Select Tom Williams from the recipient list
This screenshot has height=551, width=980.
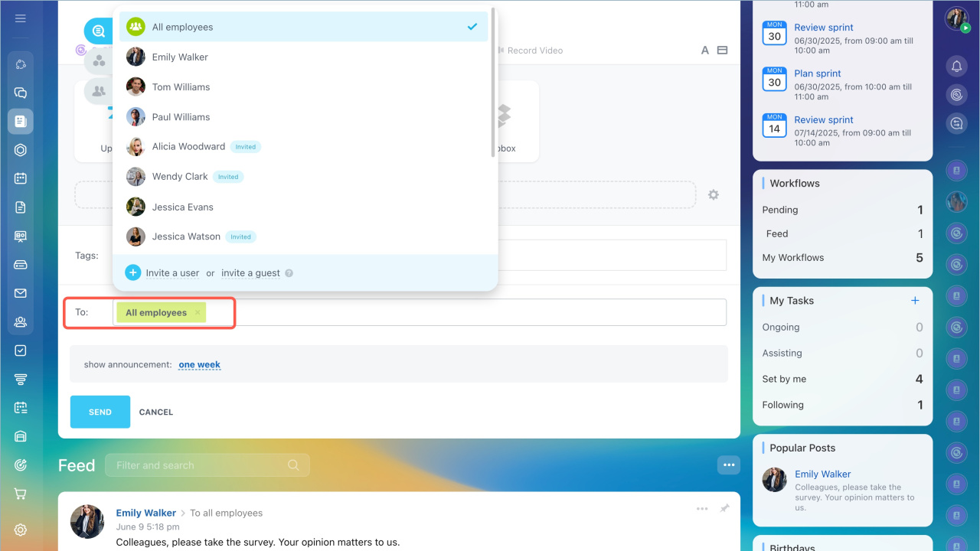pos(181,87)
